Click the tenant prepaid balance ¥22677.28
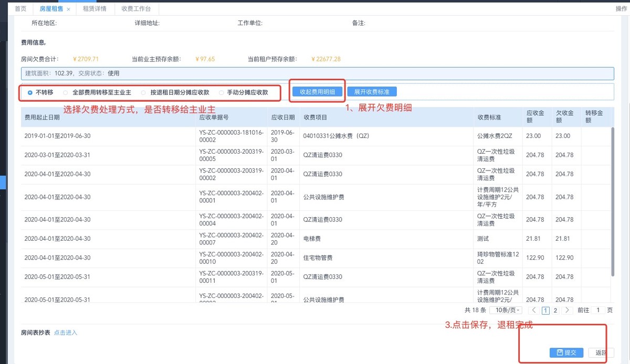The width and height of the screenshot is (630, 364). pyautogui.click(x=325, y=59)
